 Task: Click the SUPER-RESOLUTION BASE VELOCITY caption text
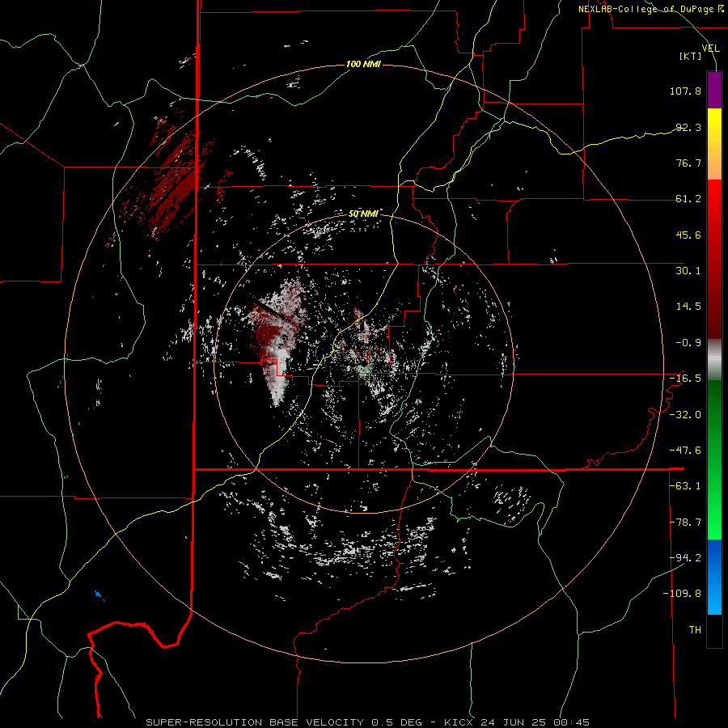pos(255,722)
